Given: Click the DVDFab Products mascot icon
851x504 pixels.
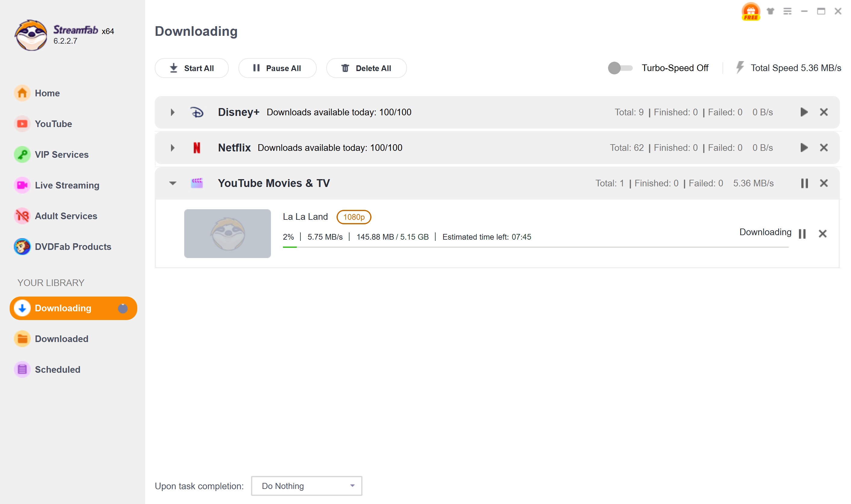Looking at the screenshot, I should [x=22, y=247].
